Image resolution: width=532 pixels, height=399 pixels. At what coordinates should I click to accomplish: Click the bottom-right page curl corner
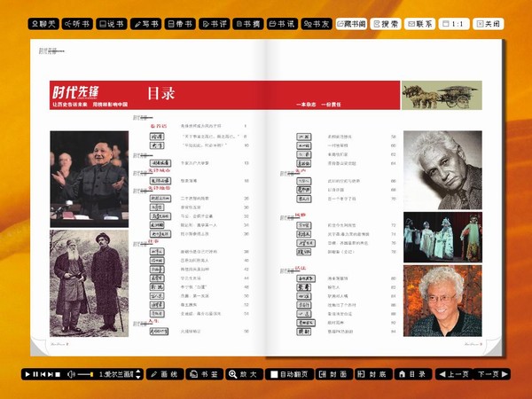click(495, 347)
